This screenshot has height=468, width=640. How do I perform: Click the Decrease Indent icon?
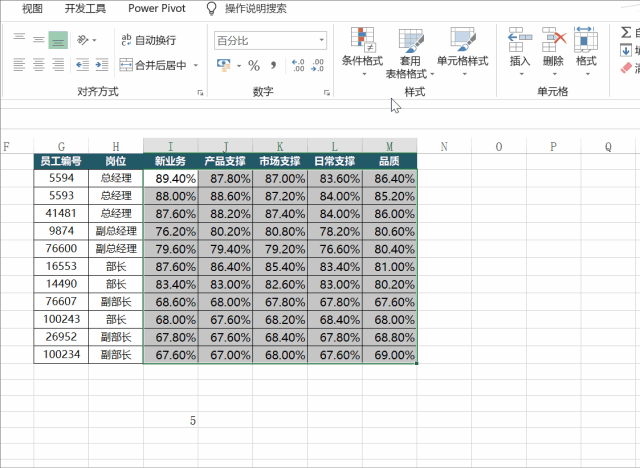pyautogui.click(x=83, y=65)
